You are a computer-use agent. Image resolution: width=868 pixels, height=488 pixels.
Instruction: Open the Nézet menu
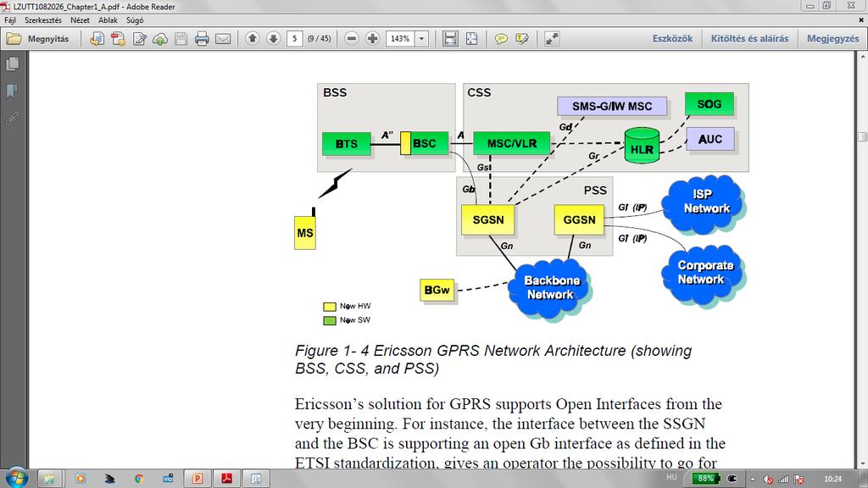(x=80, y=20)
